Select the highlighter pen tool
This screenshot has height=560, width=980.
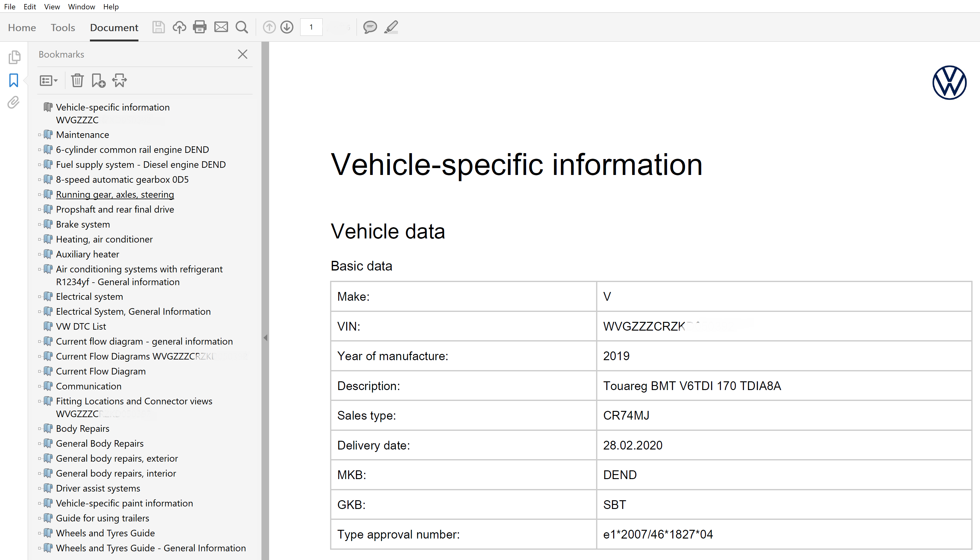pyautogui.click(x=391, y=27)
